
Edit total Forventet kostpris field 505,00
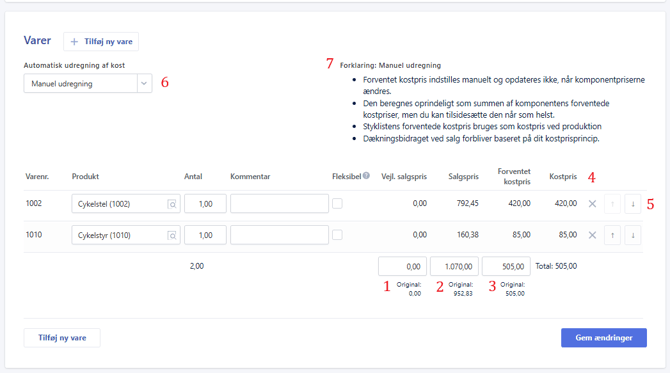coord(506,266)
